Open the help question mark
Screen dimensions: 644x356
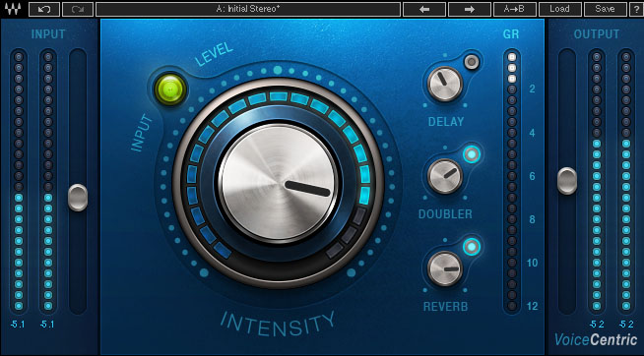point(636,9)
